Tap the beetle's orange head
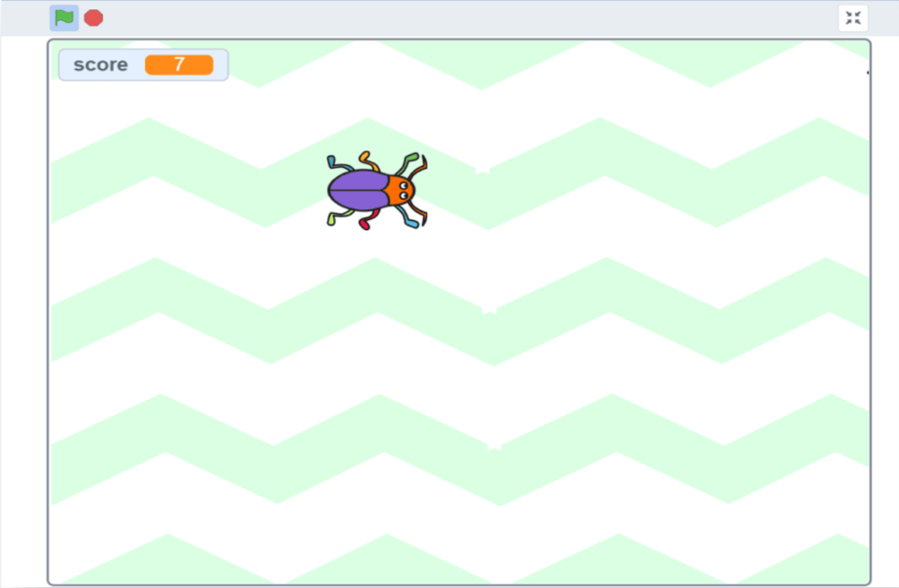The height and width of the screenshot is (588, 899). coord(401,190)
